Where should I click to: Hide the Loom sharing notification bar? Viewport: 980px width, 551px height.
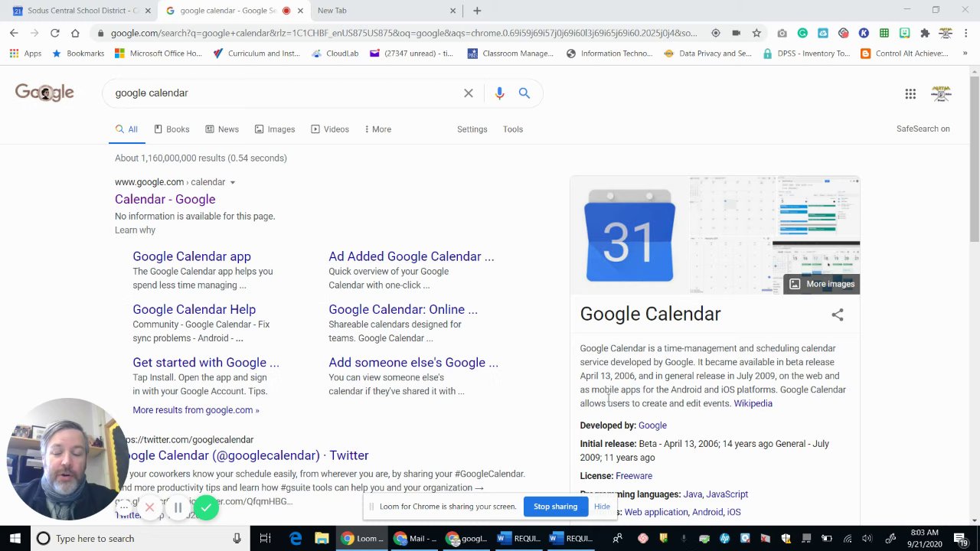pos(602,507)
